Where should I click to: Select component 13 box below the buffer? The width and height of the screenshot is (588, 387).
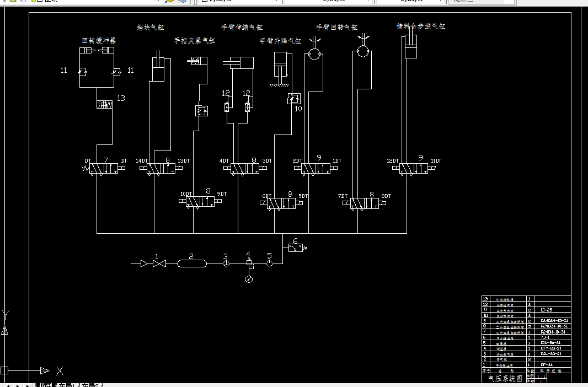[x=105, y=105]
